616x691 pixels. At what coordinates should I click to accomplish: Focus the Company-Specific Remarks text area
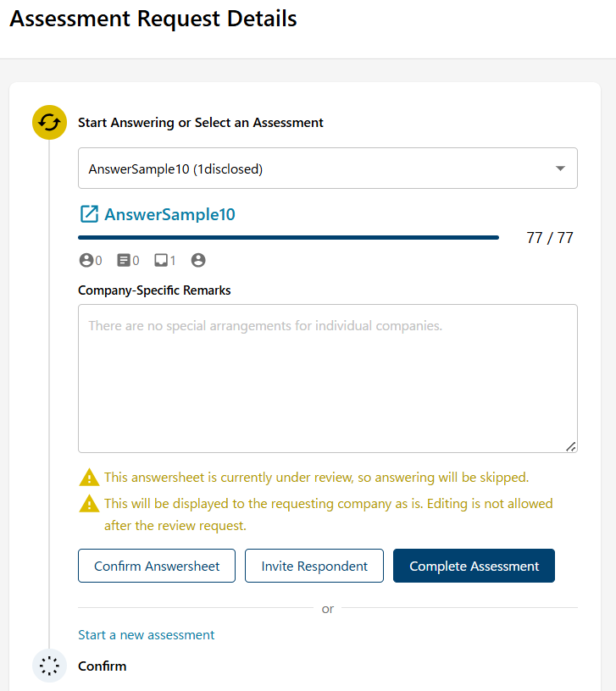click(x=328, y=379)
